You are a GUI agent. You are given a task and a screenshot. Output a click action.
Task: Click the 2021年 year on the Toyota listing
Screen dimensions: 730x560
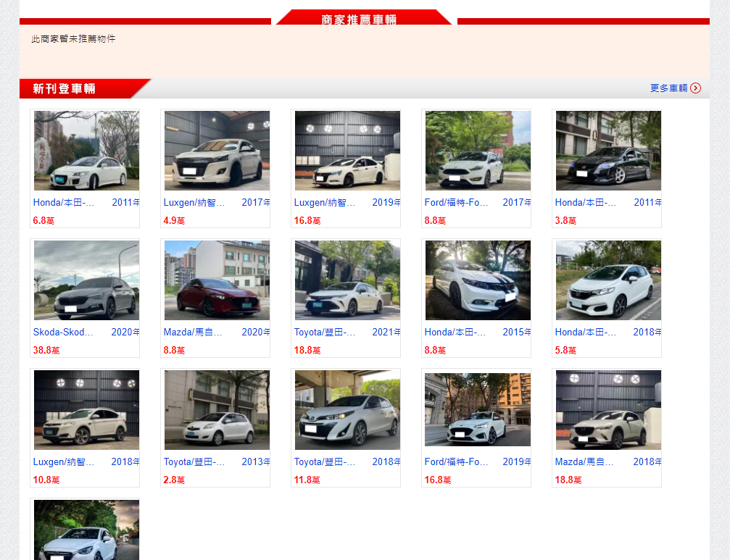(386, 333)
